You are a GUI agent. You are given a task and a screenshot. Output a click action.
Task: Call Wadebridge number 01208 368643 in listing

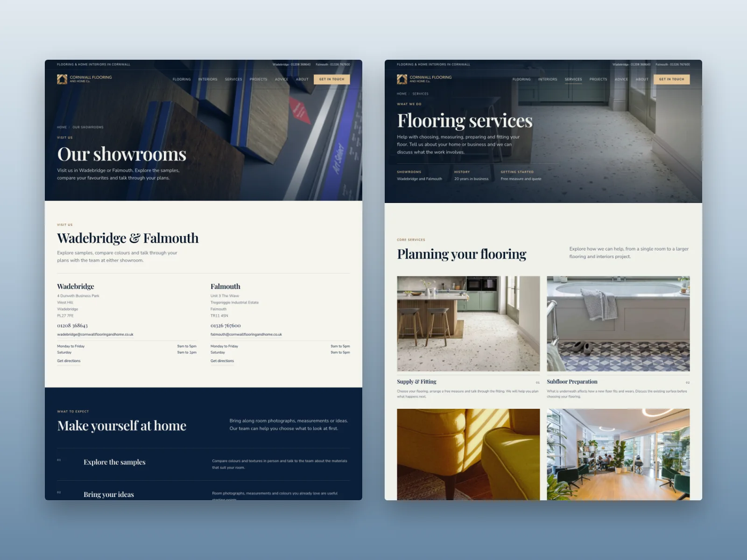72,325
